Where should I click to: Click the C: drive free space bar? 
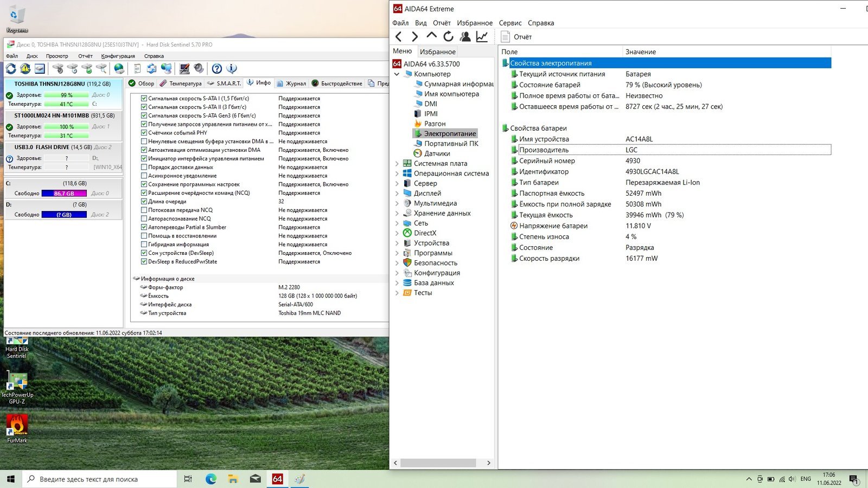click(64, 194)
